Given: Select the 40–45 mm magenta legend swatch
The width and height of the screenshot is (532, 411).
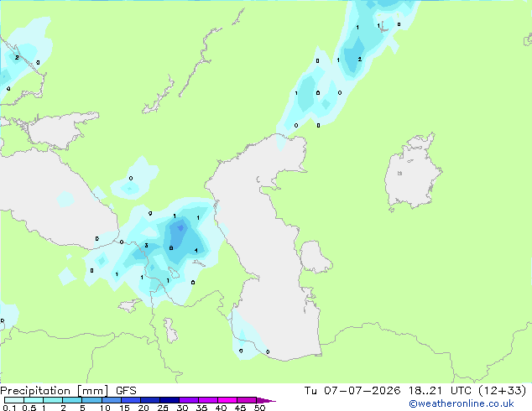Looking at the screenshot, I should click(x=227, y=400).
